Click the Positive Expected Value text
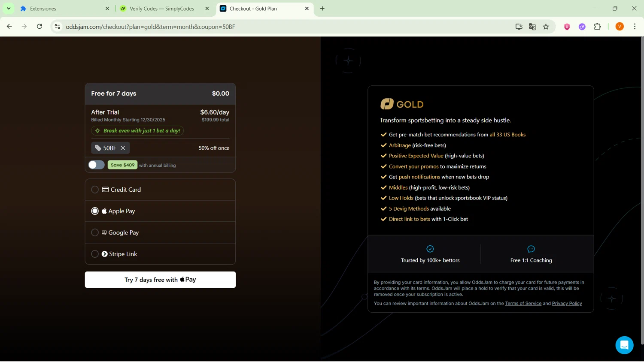 point(416,156)
